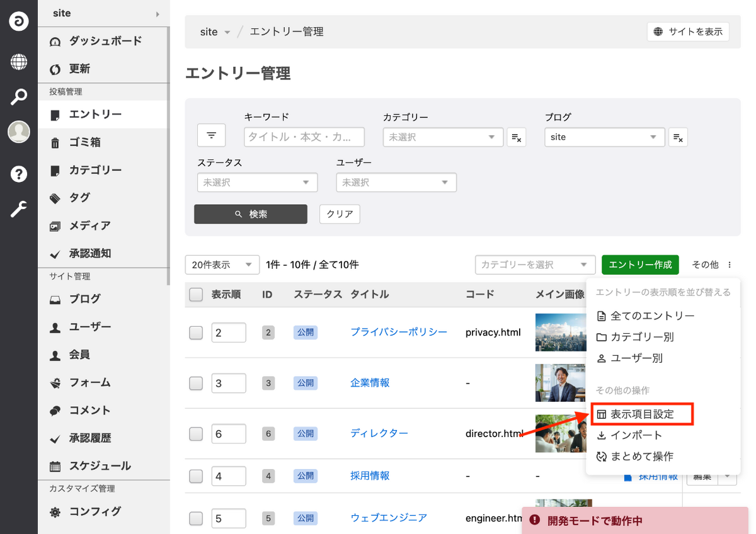Viewport: 756px width, 534px height.
Task: Select the checkbox for 企業情報 row
Action: [x=196, y=383]
